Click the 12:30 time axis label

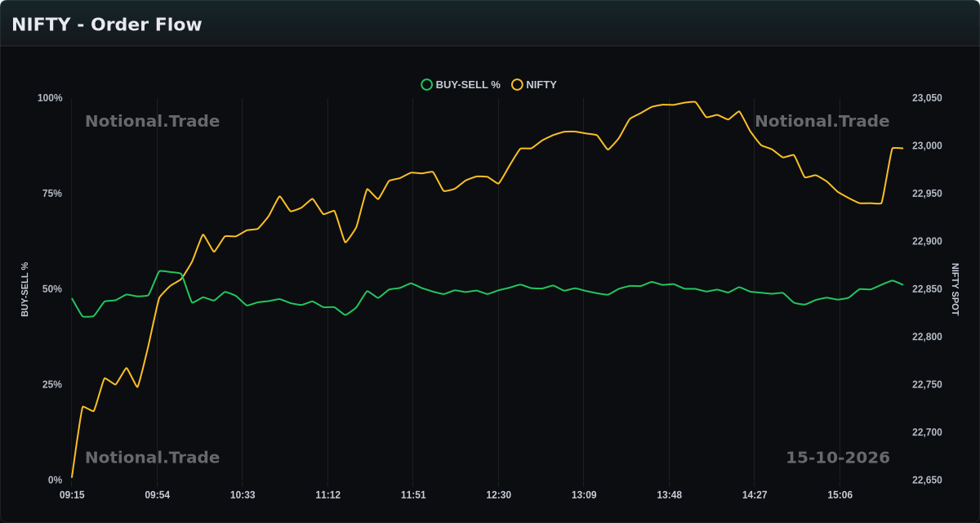[x=498, y=495]
